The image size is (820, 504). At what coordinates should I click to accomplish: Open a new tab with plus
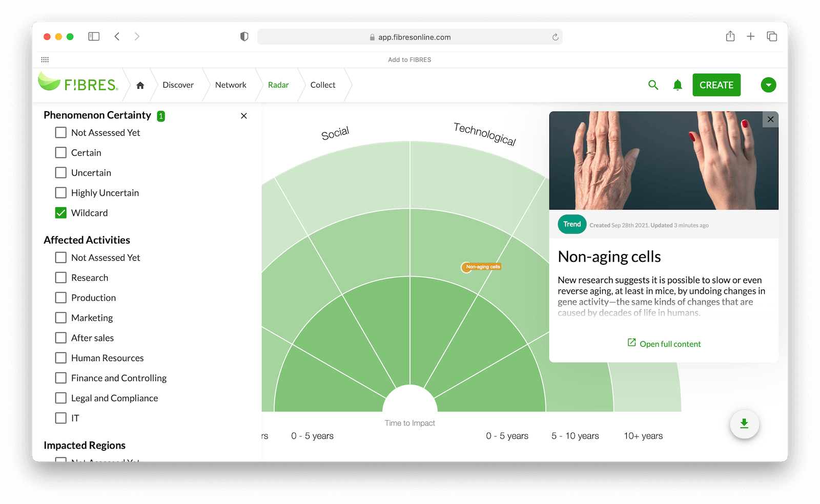click(751, 36)
